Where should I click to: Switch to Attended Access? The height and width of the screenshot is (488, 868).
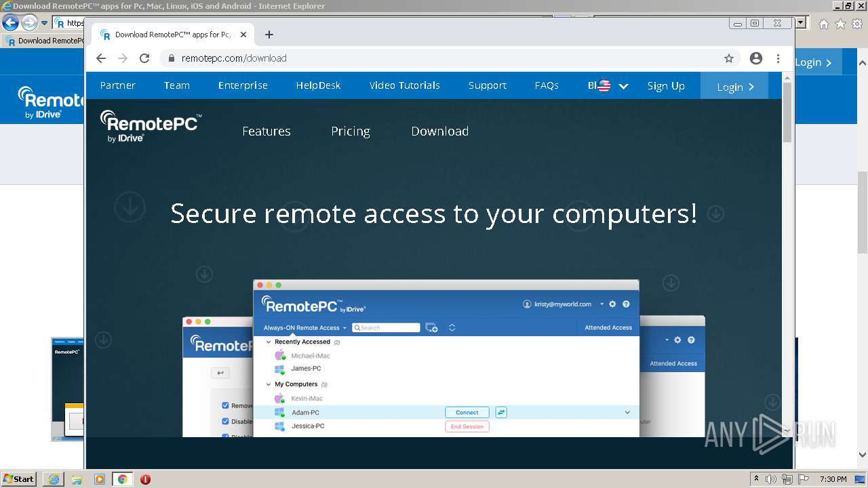point(608,327)
